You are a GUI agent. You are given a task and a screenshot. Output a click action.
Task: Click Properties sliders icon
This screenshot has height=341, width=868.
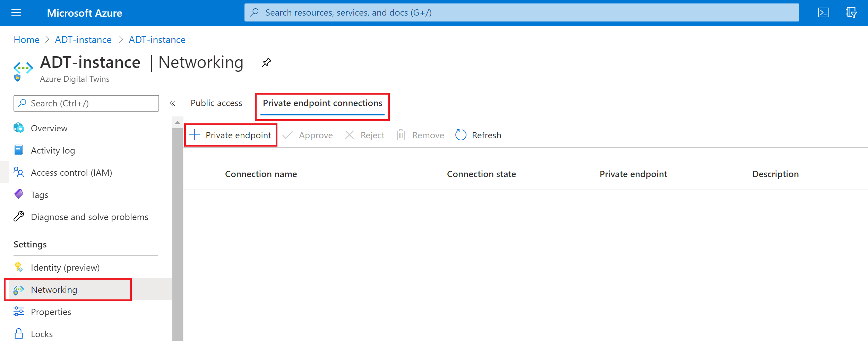[x=19, y=312]
